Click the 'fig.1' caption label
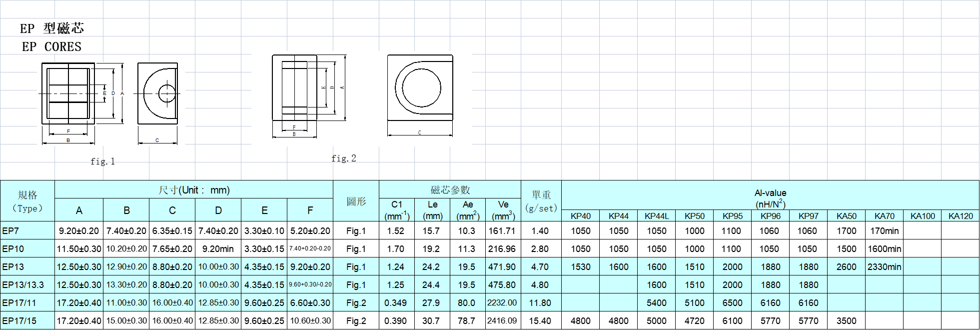The image size is (980, 330). pos(102,161)
